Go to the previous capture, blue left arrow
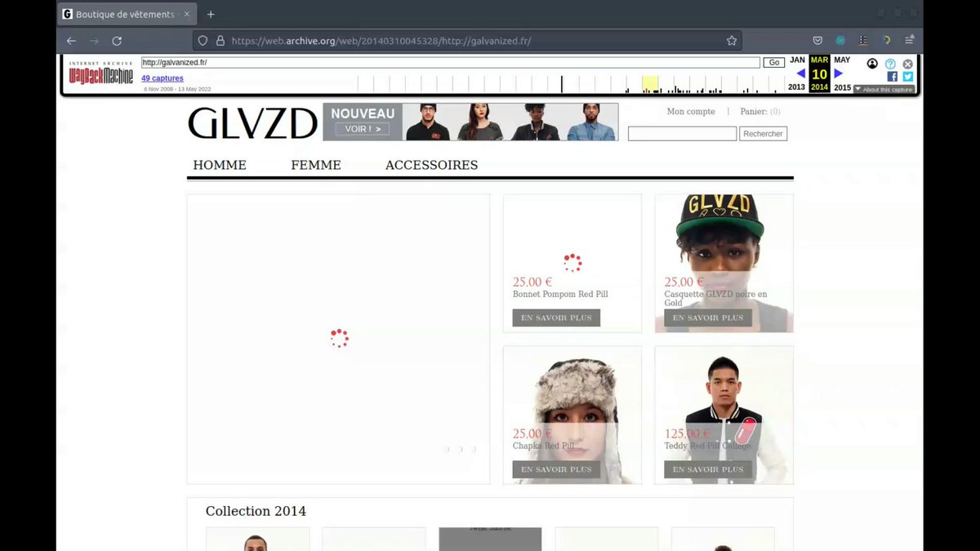 [800, 73]
